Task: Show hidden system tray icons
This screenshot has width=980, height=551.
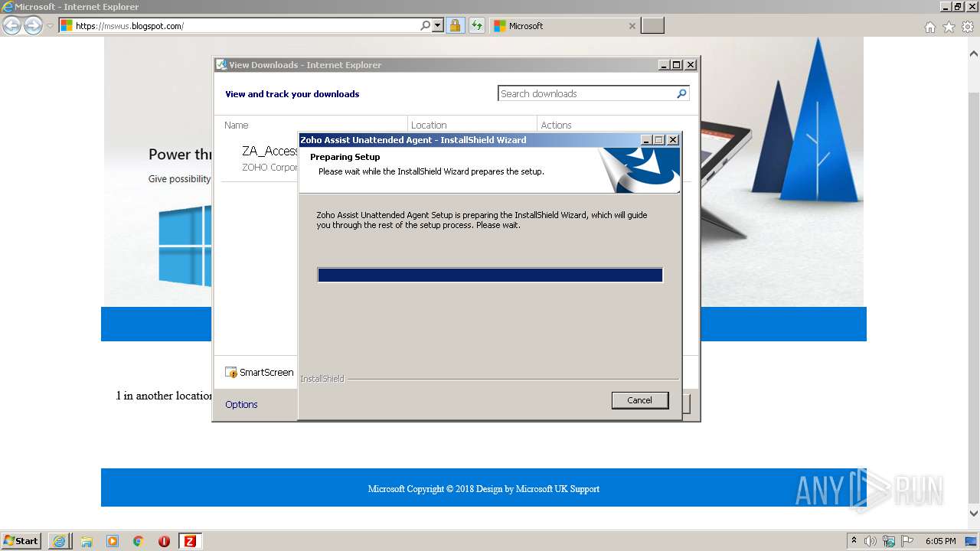Action: click(854, 541)
